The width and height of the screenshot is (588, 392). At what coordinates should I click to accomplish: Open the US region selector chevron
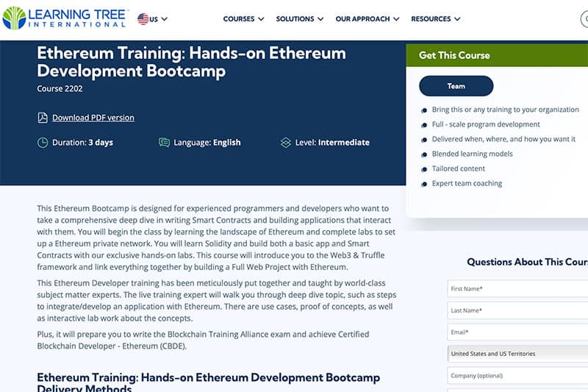tap(164, 19)
